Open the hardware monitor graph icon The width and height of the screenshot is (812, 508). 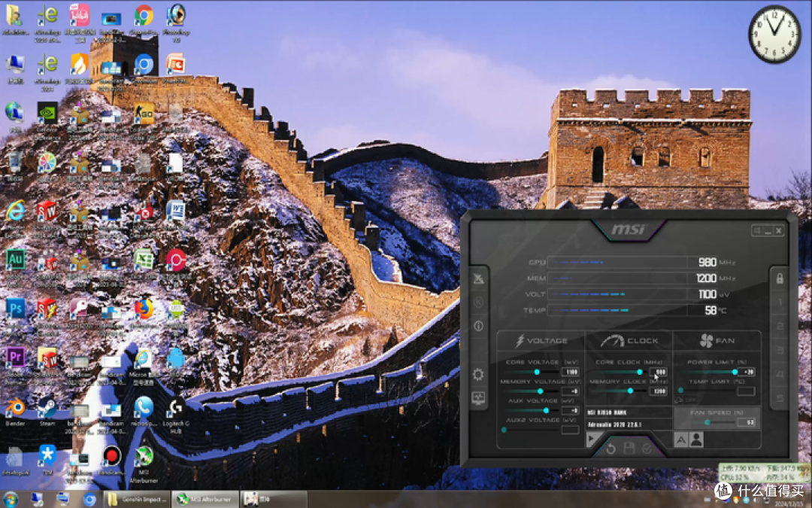pos(478,398)
